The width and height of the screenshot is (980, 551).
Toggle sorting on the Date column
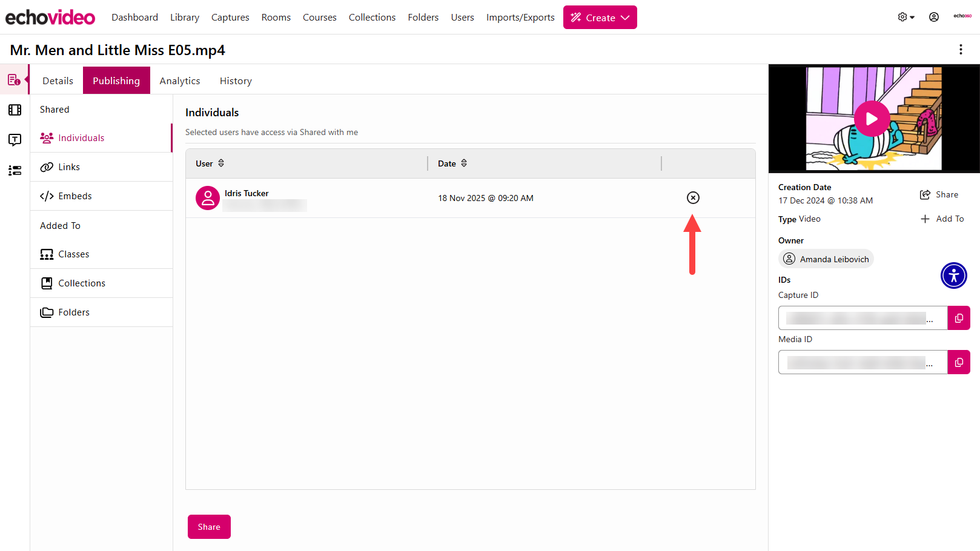click(x=464, y=163)
